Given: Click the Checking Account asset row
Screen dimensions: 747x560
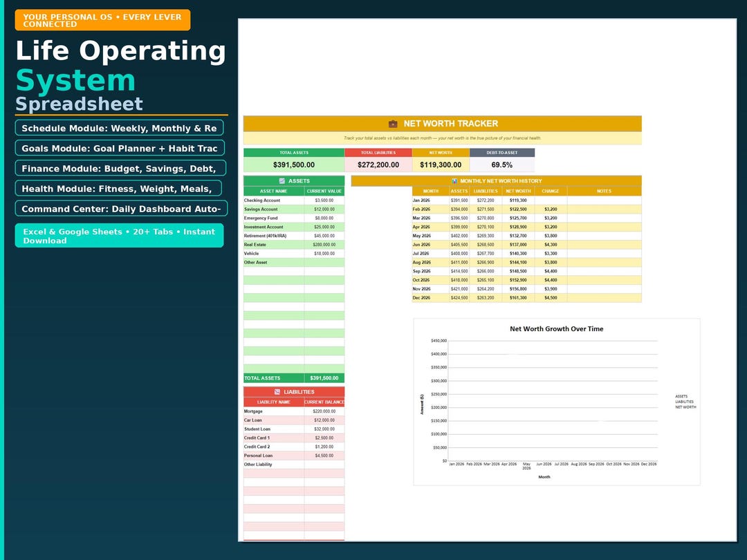Looking at the screenshot, I should (294, 200).
